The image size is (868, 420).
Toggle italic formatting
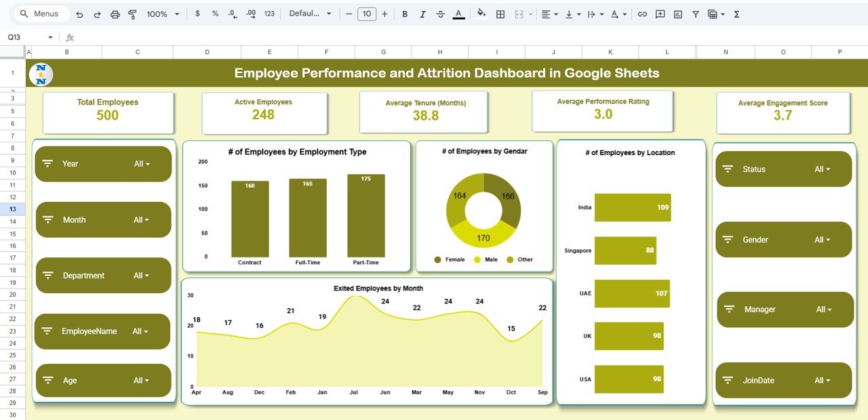point(422,13)
